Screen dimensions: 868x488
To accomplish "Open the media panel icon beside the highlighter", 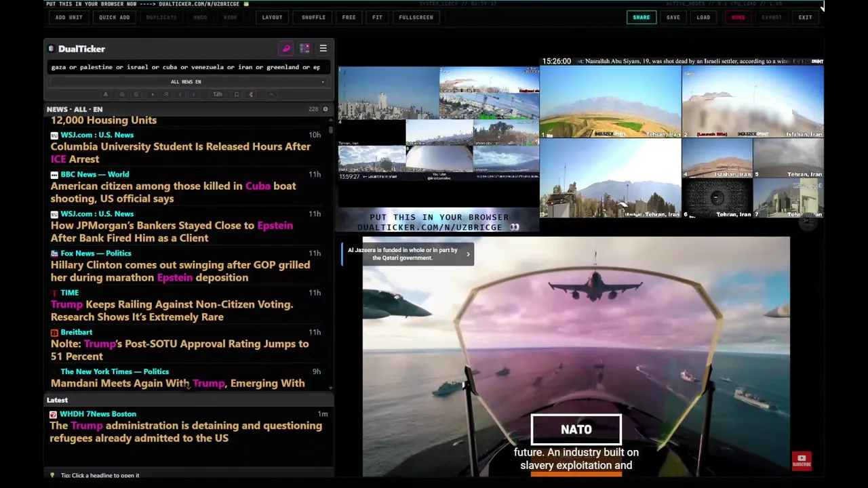I will coord(304,49).
